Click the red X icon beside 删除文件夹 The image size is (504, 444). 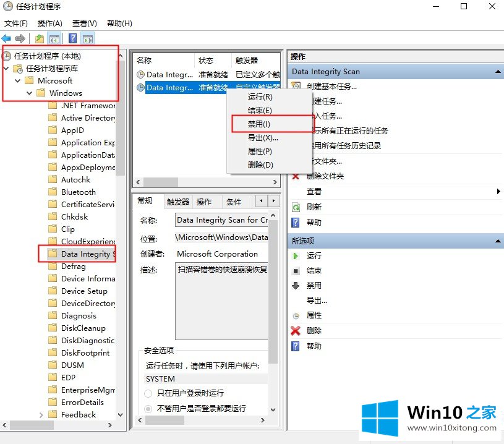coord(296,176)
